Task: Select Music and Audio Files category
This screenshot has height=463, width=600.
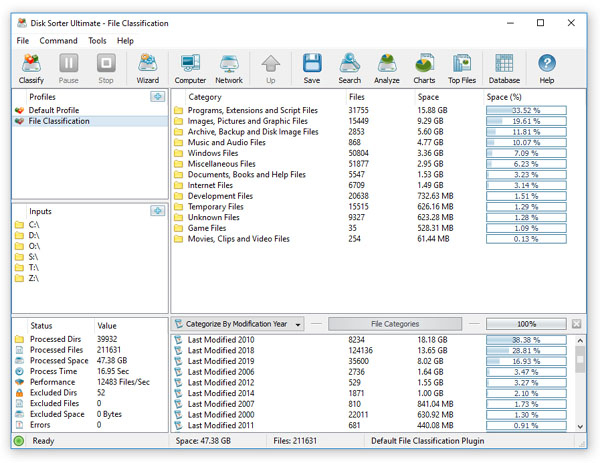Action: pos(227,142)
